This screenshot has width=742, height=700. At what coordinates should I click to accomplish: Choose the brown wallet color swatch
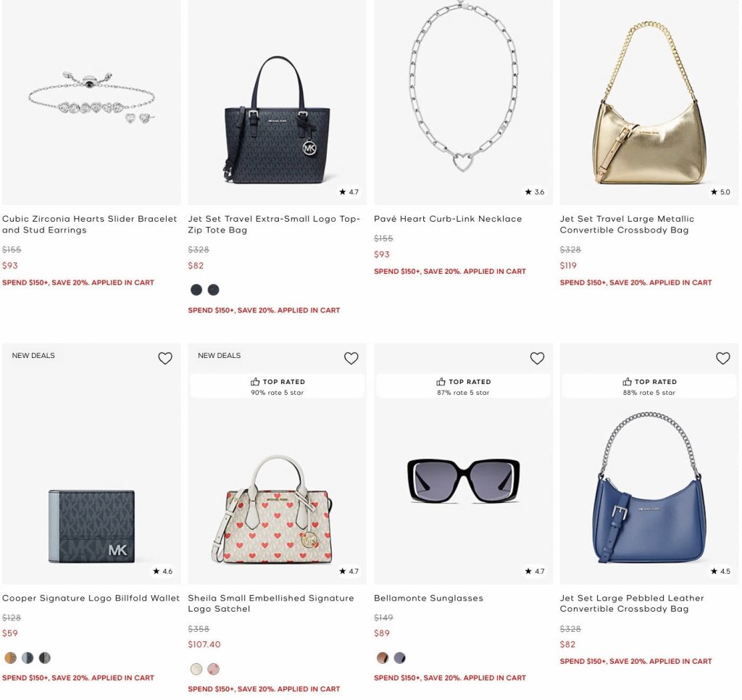click(10, 657)
